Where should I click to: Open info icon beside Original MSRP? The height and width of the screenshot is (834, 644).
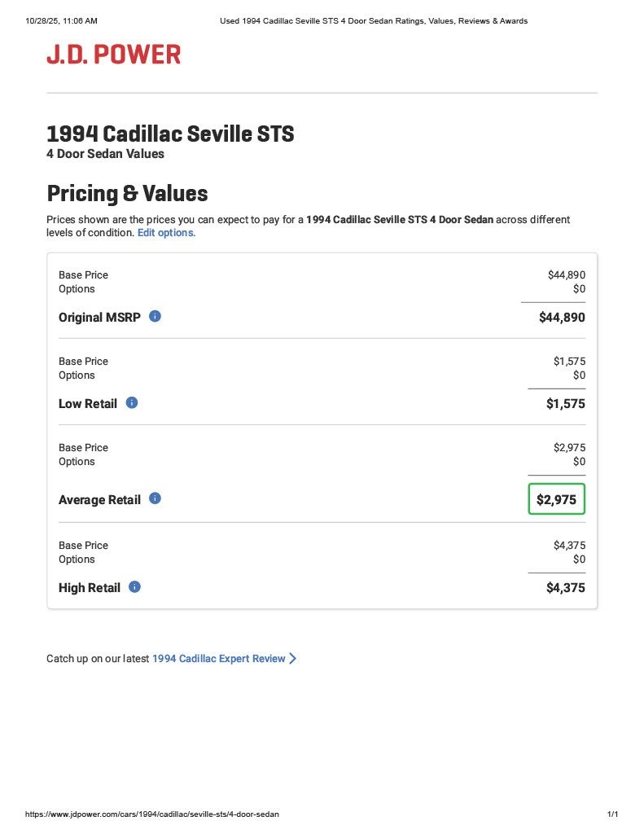tap(155, 316)
